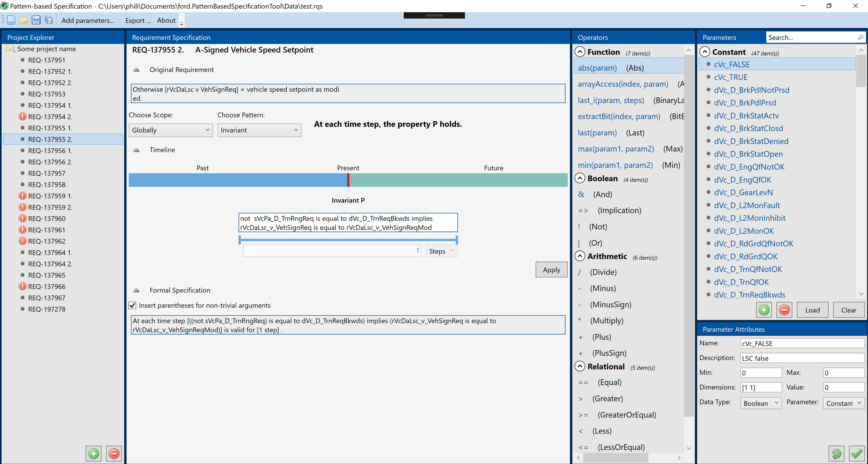Open the Invariant pattern dropdown
The image size is (868, 464).
tap(259, 130)
